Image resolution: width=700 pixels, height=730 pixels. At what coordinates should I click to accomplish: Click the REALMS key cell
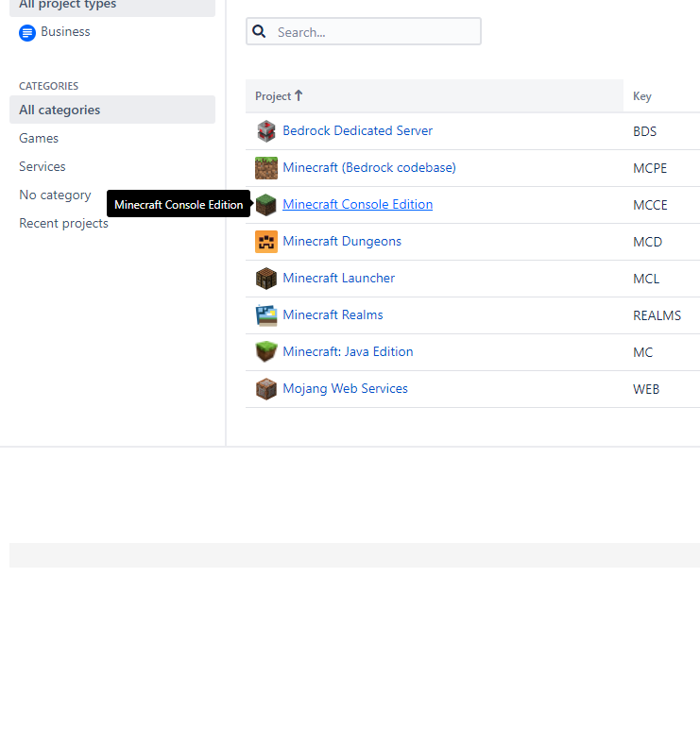(657, 315)
